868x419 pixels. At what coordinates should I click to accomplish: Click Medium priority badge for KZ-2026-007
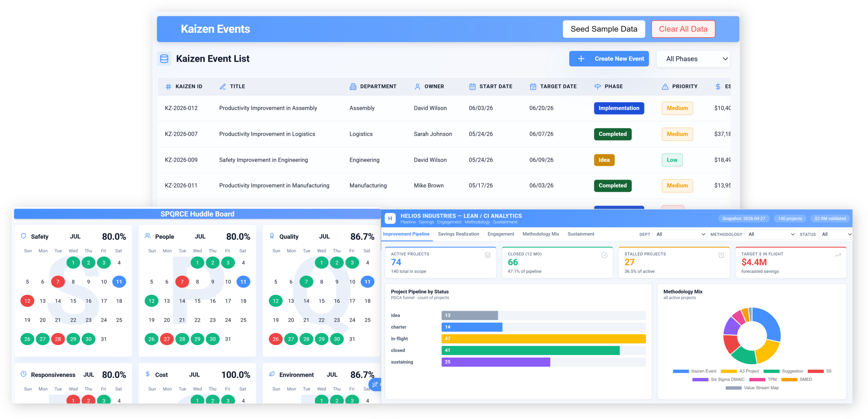[x=677, y=134]
